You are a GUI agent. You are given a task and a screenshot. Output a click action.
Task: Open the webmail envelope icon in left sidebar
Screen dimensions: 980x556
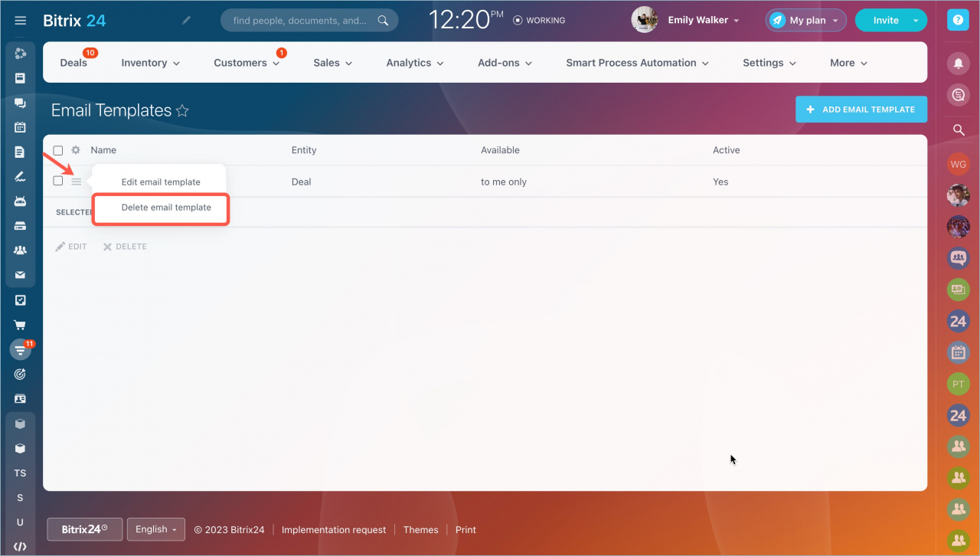click(x=21, y=275)
